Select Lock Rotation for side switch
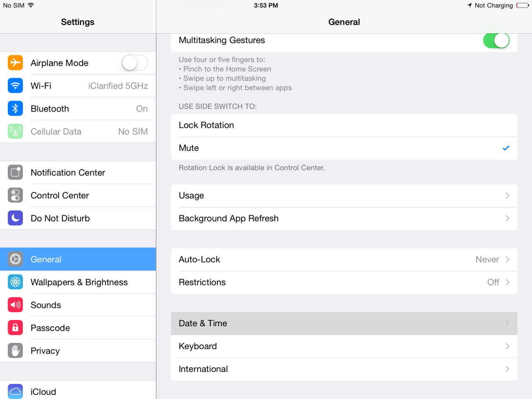The width and height of the screenshot is (532, 399). pyautogui.click(x=344, y=125)
